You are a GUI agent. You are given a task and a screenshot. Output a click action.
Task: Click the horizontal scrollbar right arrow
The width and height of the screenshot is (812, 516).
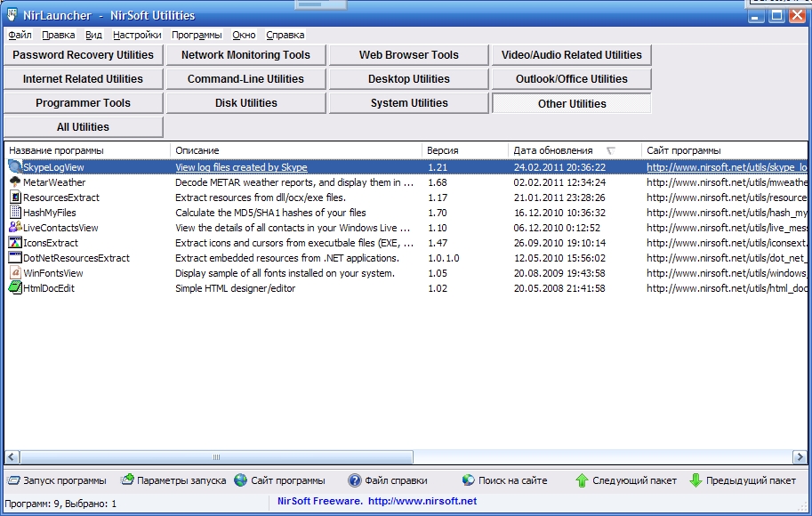click(800, 457)
